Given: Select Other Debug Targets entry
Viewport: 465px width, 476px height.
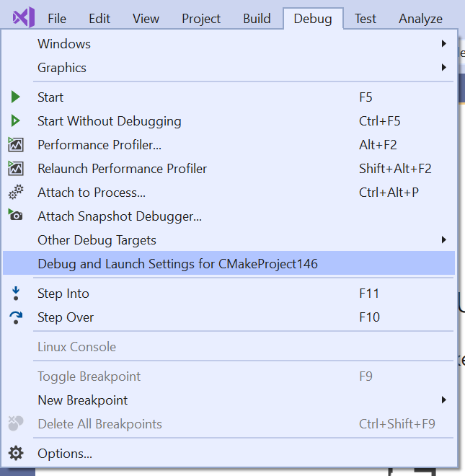Looking at the screenshot, I should 229,240.
